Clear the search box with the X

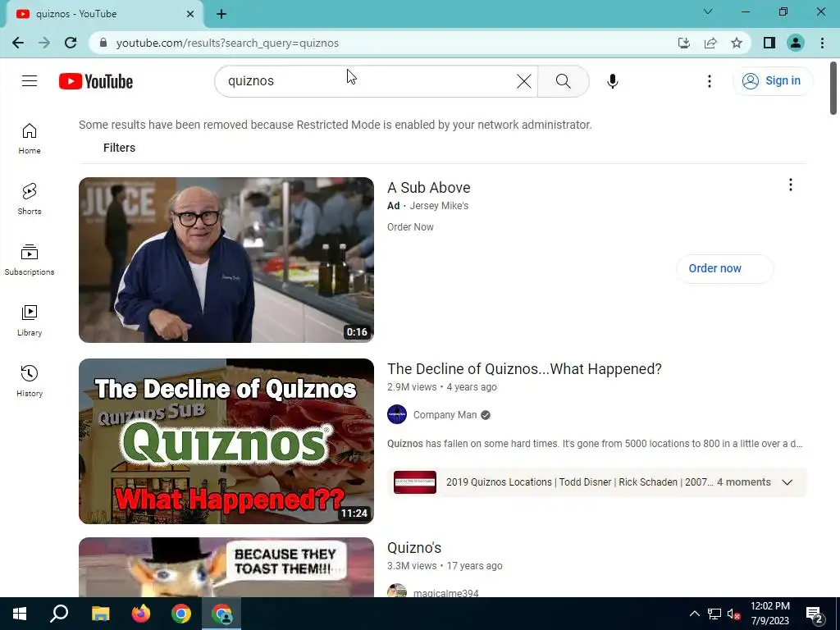[x=524, y=81]
